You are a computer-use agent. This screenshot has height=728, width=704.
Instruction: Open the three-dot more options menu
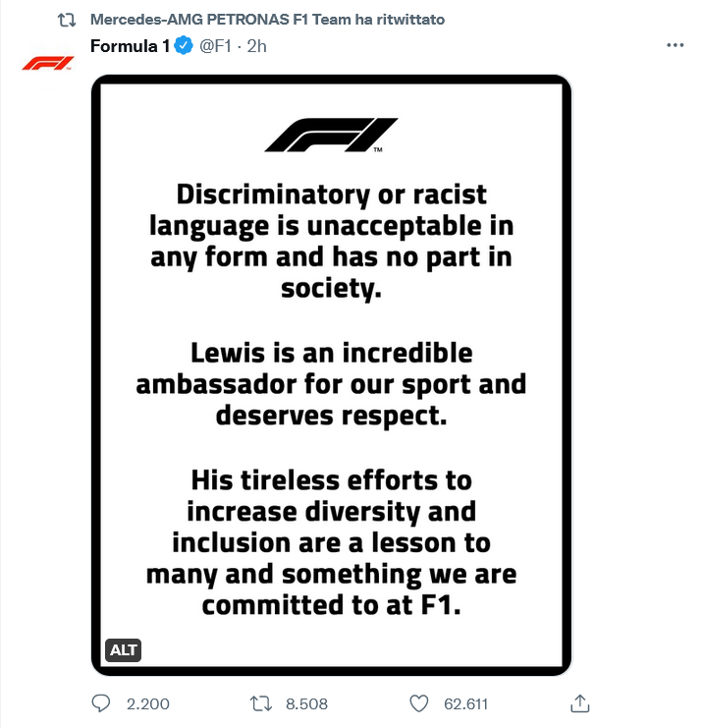[675, 45]
